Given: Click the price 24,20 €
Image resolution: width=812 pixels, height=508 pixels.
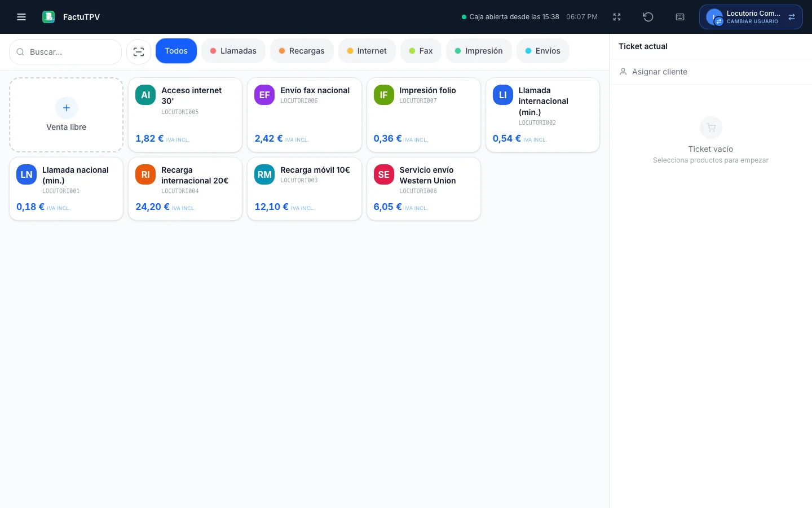Looking at the screenshot, I should pyautogui.click(x=152, y=207).
